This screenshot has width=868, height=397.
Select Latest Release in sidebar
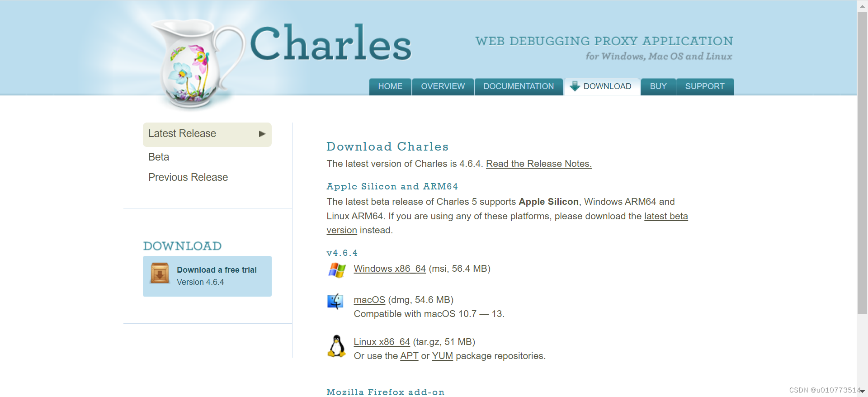pyautogui.click(x=207, y=134)
